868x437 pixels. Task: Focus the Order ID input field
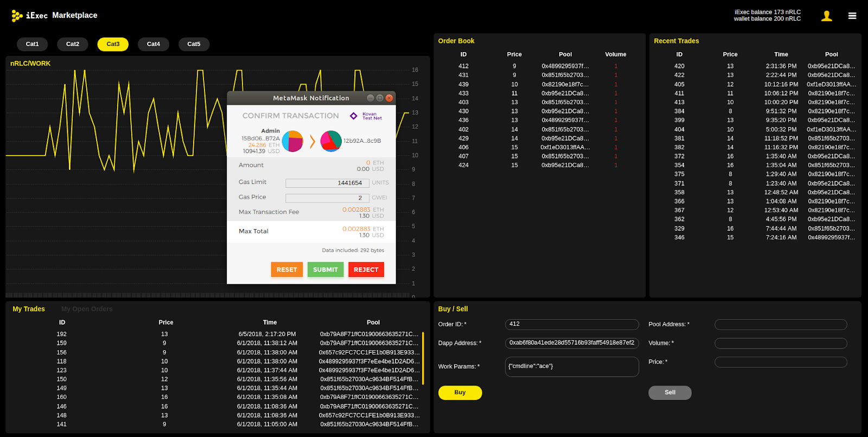point(572,324)
